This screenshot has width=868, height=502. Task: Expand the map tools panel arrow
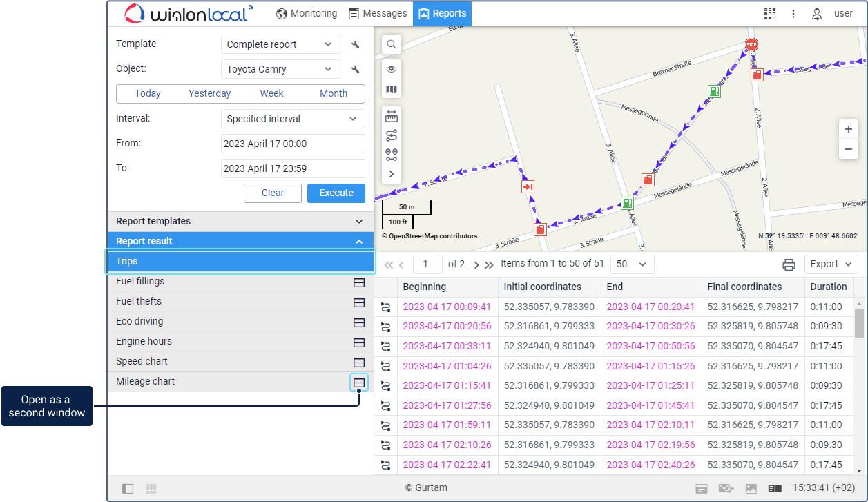pyautogui.click(x=392, y=174)
